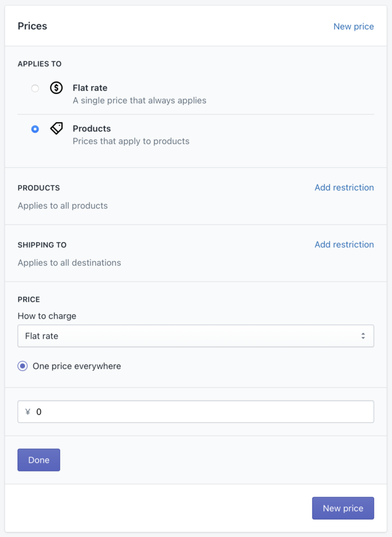
Task: Click the yen currency symbol in price field
Action: coord(28,412)
